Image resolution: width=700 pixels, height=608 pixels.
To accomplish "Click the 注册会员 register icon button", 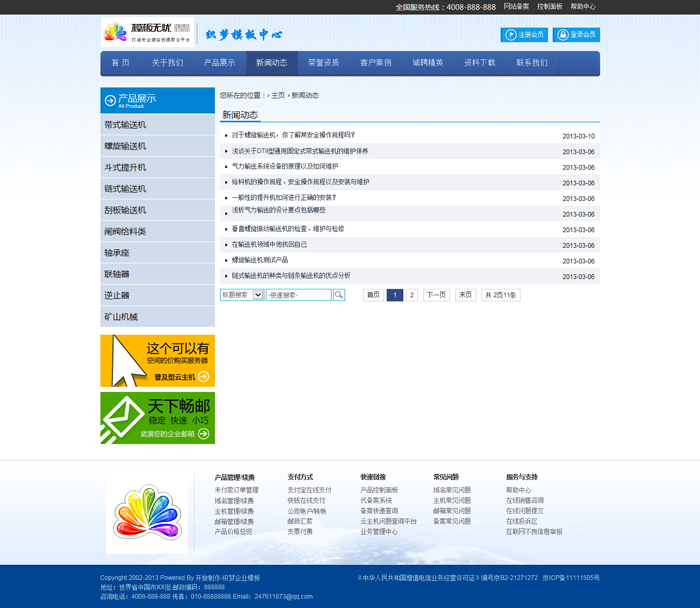I will coord(511,35).
